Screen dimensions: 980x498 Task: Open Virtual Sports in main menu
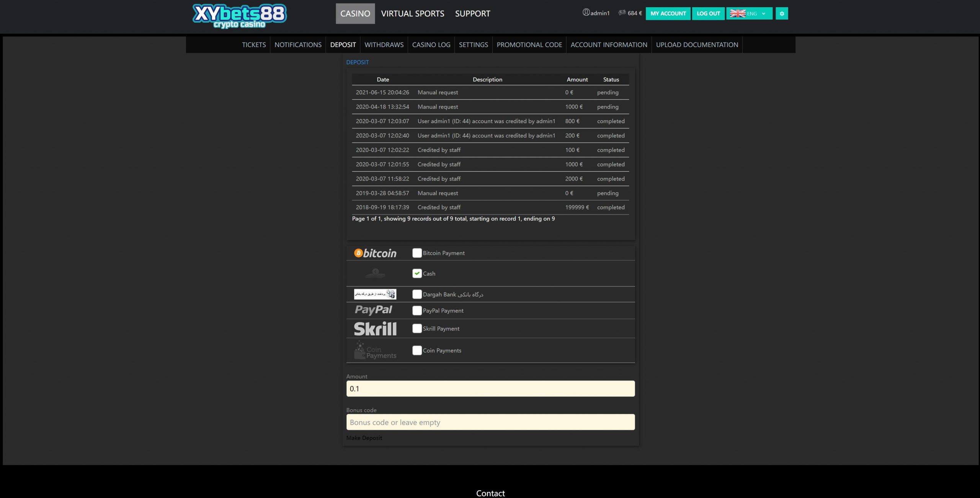tap(413, 14)
